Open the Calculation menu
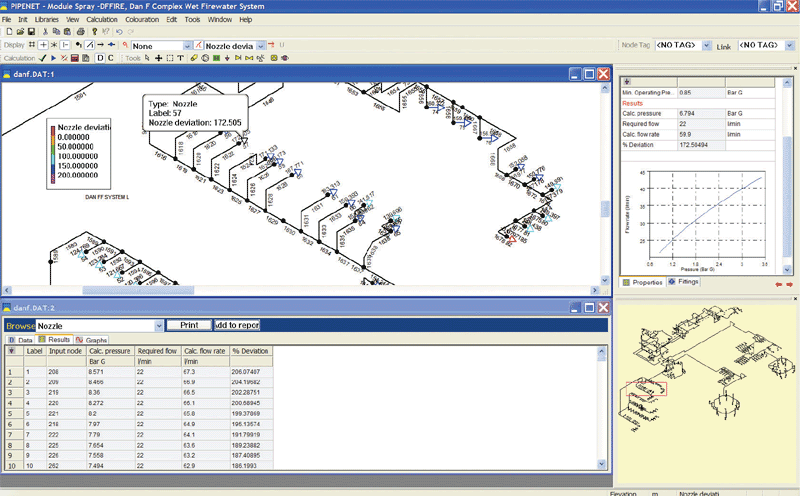 (x=102, y=19)
